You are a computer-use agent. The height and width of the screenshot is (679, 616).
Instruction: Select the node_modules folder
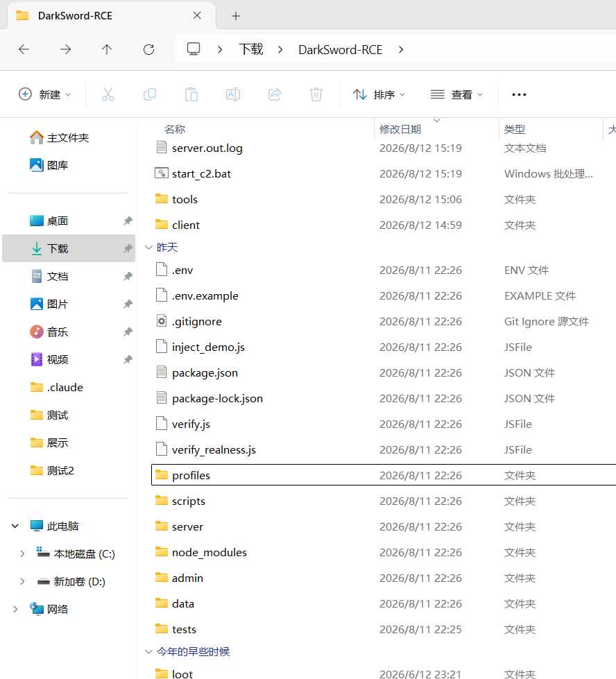(384, 552)
